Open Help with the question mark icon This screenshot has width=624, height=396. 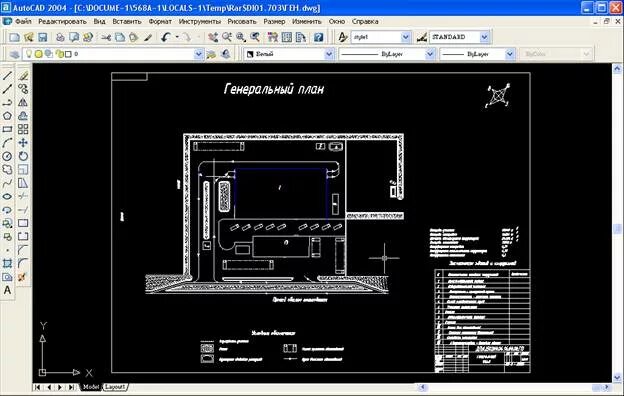tap(318, 37)
